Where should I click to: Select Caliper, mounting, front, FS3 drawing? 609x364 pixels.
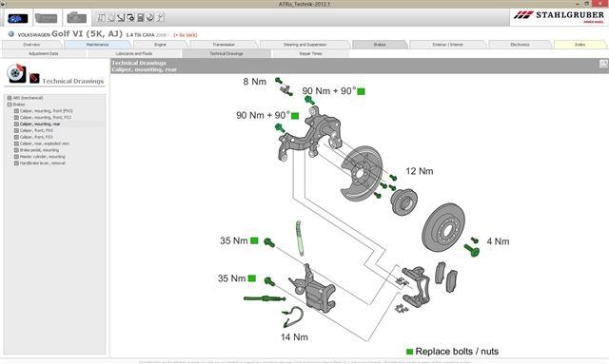coord(46,117)
